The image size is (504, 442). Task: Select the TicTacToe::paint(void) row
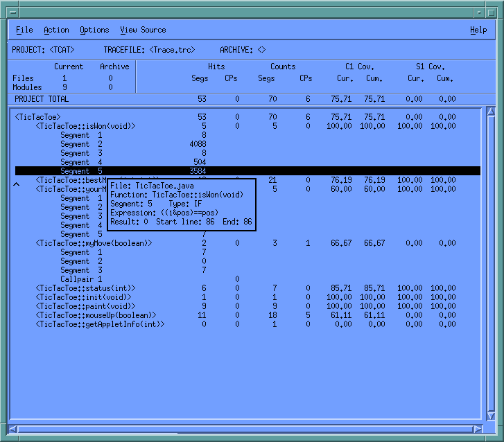247,306
